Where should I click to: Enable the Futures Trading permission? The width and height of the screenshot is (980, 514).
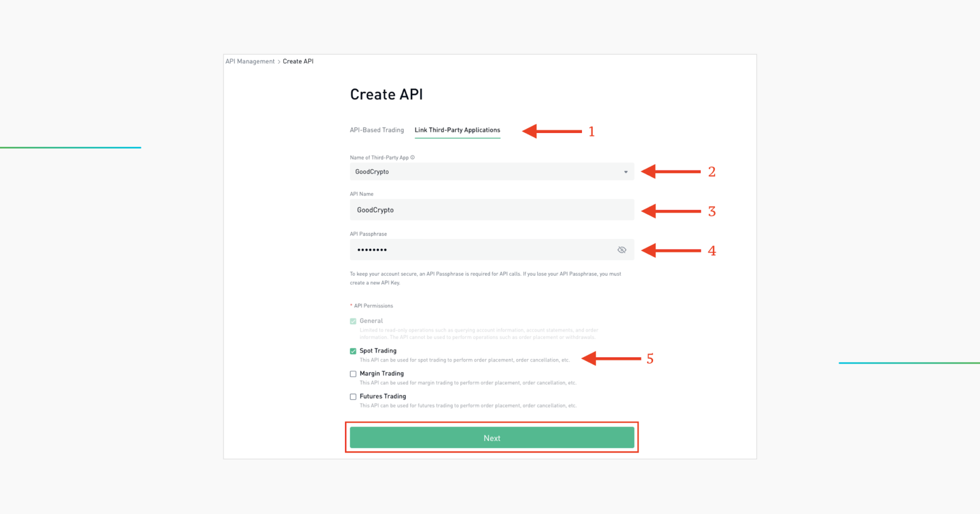[353, 396]
